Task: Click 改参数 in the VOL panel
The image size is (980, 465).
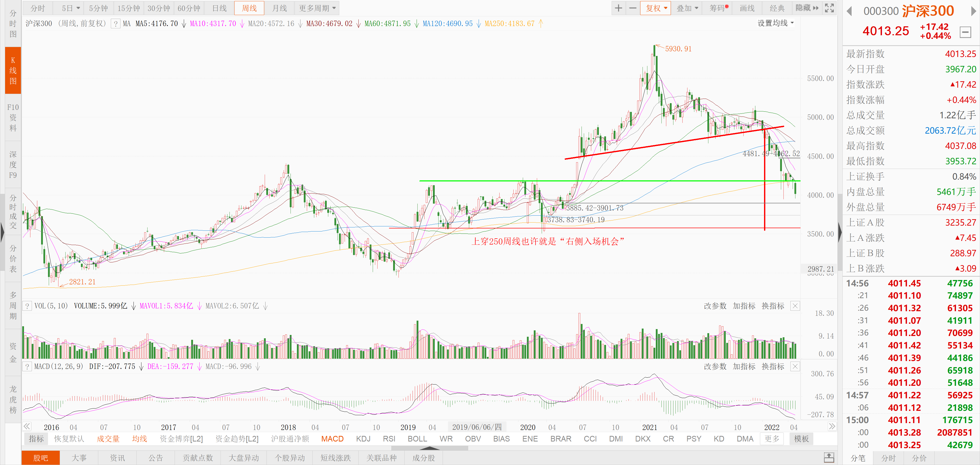Action: [715, 306]
